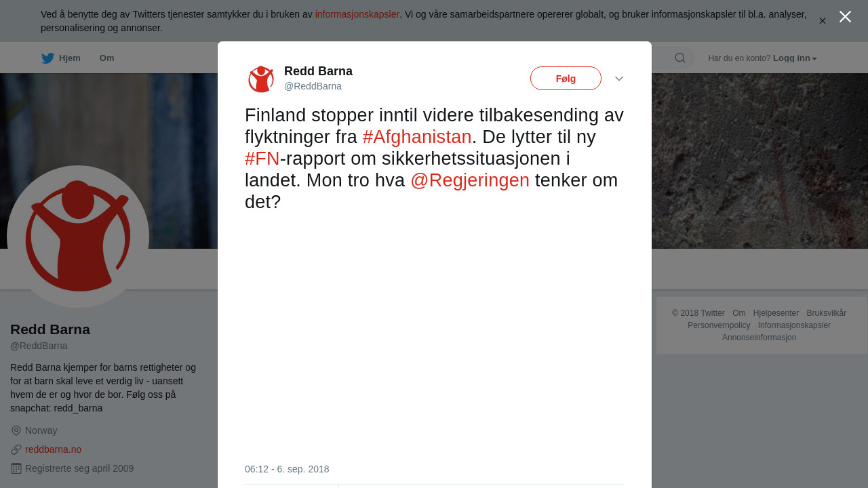Image resolution: width=868 pixels, height=488 pixels.
Task: Open Redd Barna avatar in tweet header
Action: coord(261,79)
